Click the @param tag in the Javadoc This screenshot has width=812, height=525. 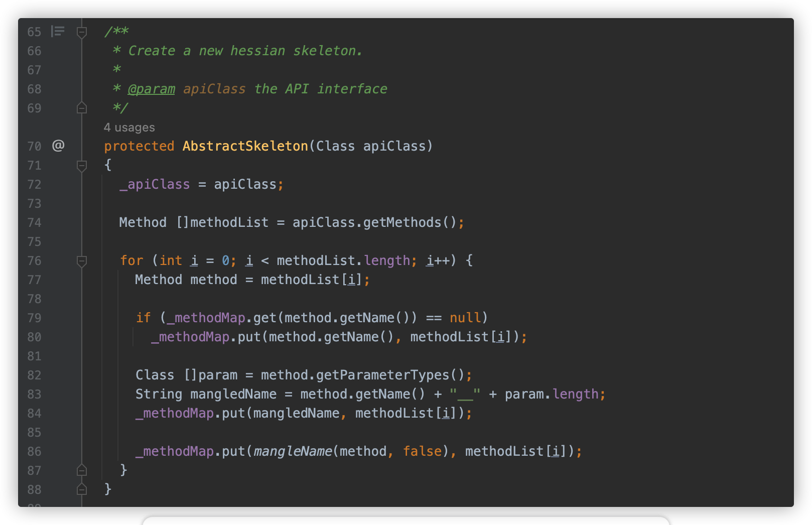pos(151,89)
